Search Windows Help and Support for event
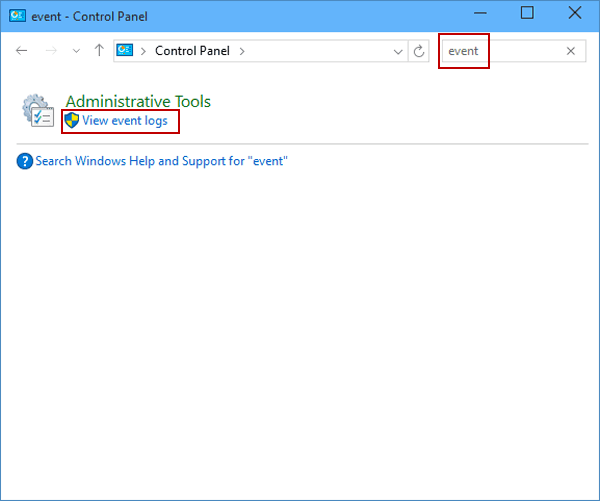This screenshot has height=501, width=600. point(161,161)
